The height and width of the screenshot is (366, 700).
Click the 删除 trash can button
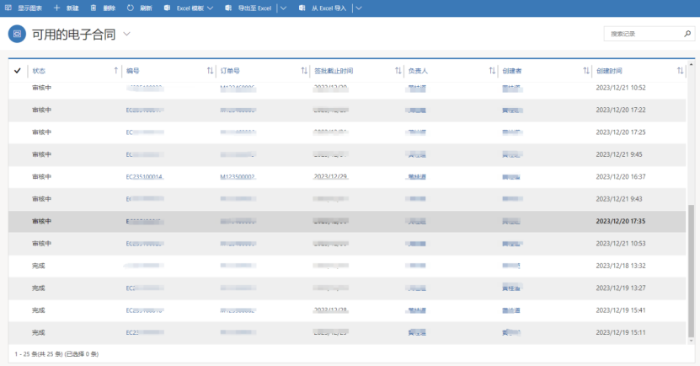(103, 8)
